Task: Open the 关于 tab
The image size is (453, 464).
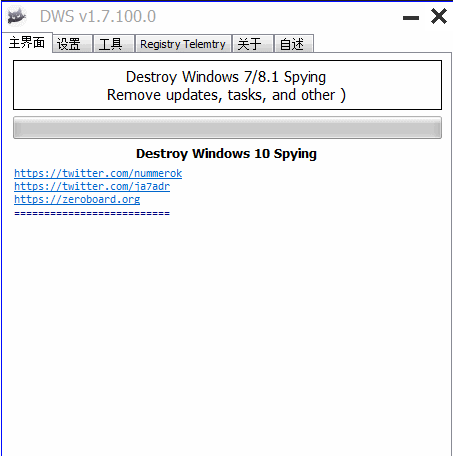Action: pyautogui.click(x=253, y=44)
